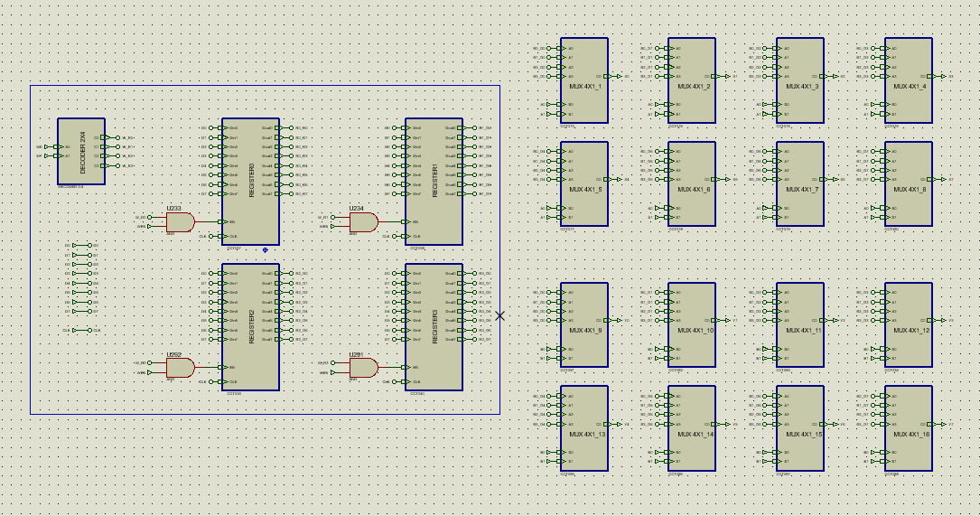
Task: Click the D7 terminal in the standalone terminal list
Action: coord(82,312)
